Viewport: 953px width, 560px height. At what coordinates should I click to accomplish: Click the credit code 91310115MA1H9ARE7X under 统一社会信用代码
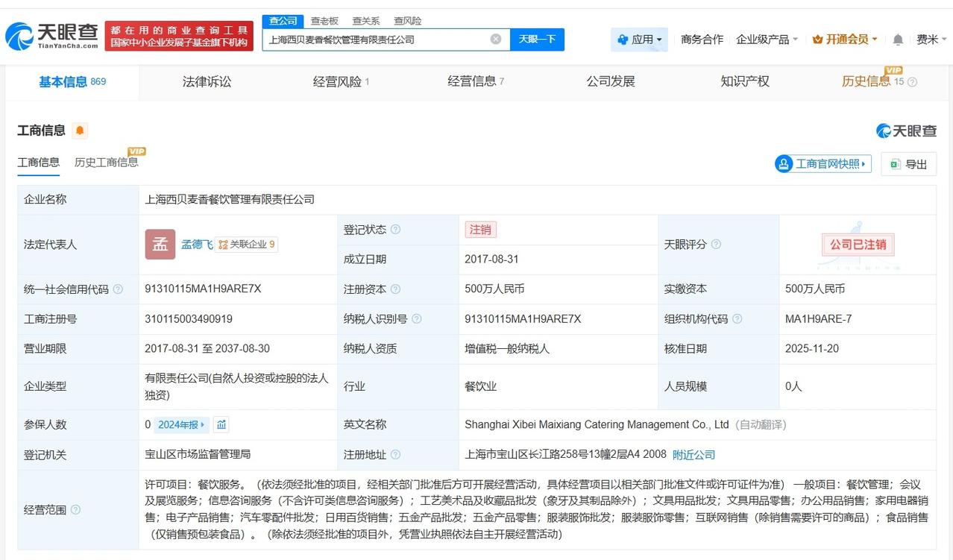(x=203, y=289)
